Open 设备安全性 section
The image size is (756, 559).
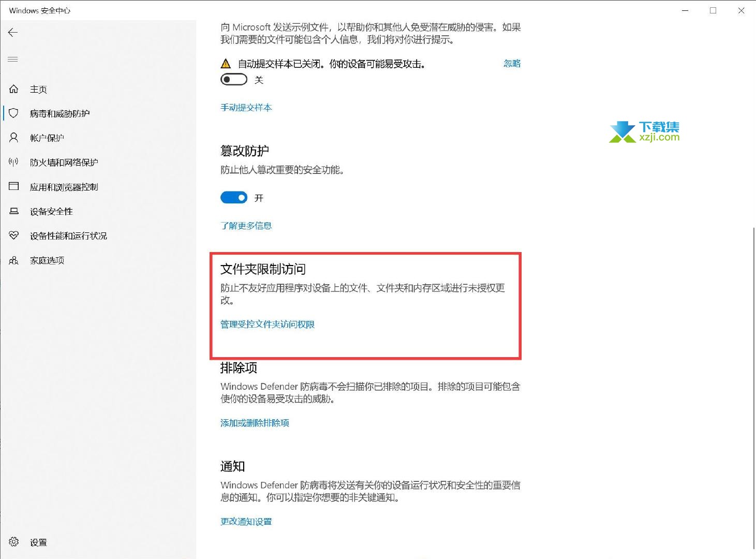coord(51,211)
